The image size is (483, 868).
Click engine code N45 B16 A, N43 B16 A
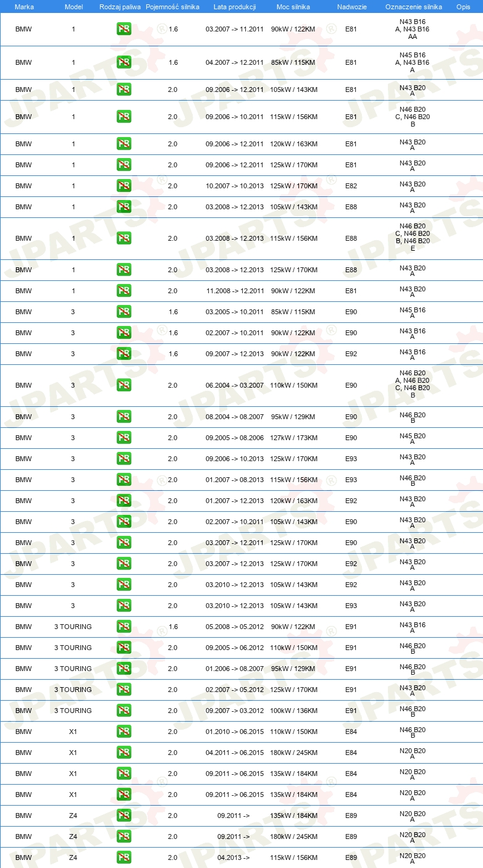(413, 62)
